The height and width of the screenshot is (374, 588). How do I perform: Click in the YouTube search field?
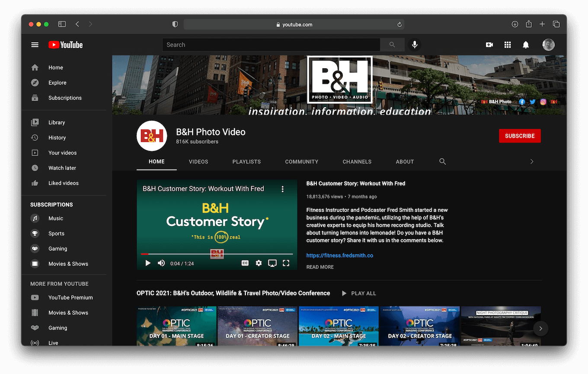[x=271, y=45]
